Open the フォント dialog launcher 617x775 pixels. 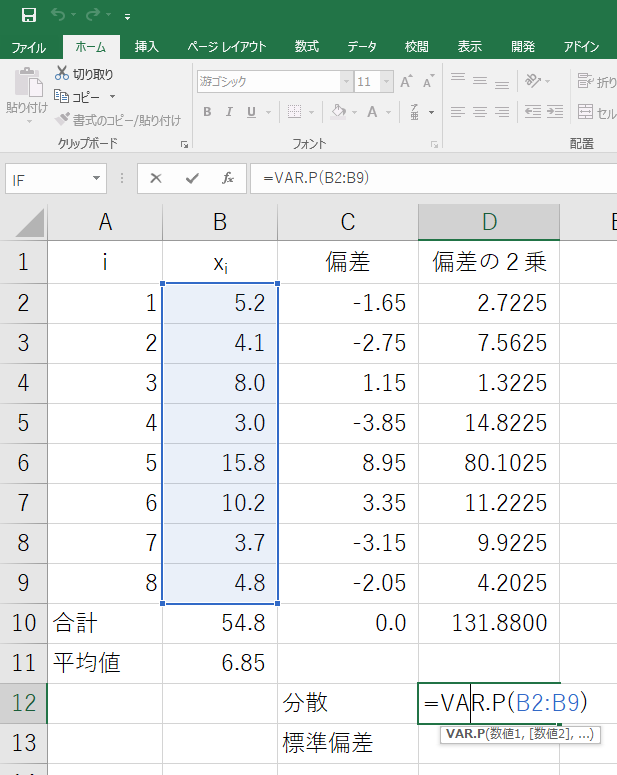[434, 144]
